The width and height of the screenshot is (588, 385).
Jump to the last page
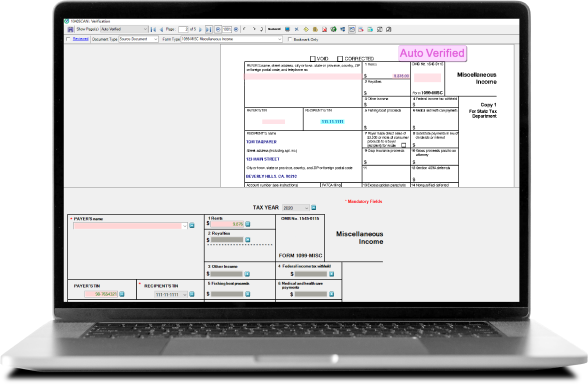pyautogui.click(x=209, y=29)
